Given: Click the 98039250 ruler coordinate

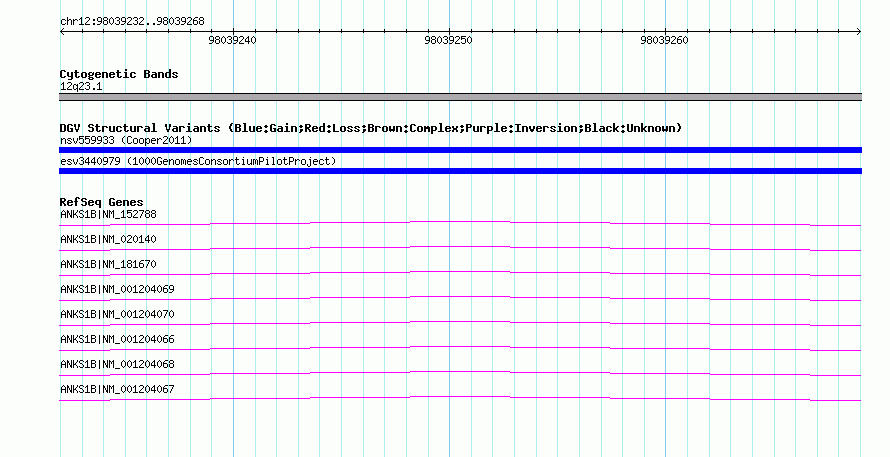Looking at the screenshot, I should pos(448,40).
